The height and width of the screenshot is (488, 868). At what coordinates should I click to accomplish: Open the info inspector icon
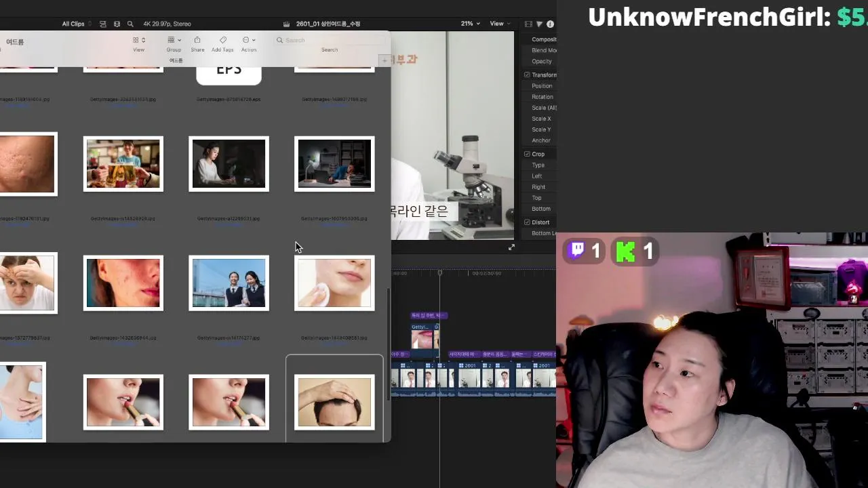[x=550, y=24]
